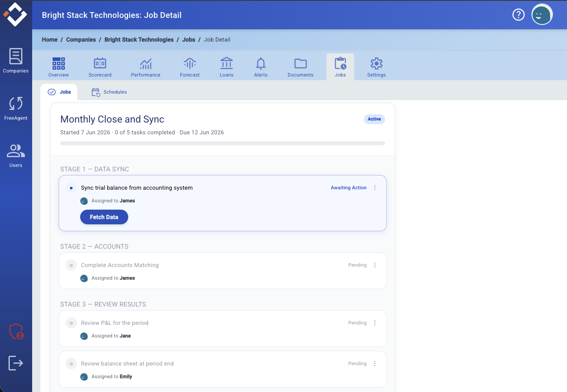Click James avatar under Sync trial balance
This screenshot has width=567, height=392.
tap(84, 201)
